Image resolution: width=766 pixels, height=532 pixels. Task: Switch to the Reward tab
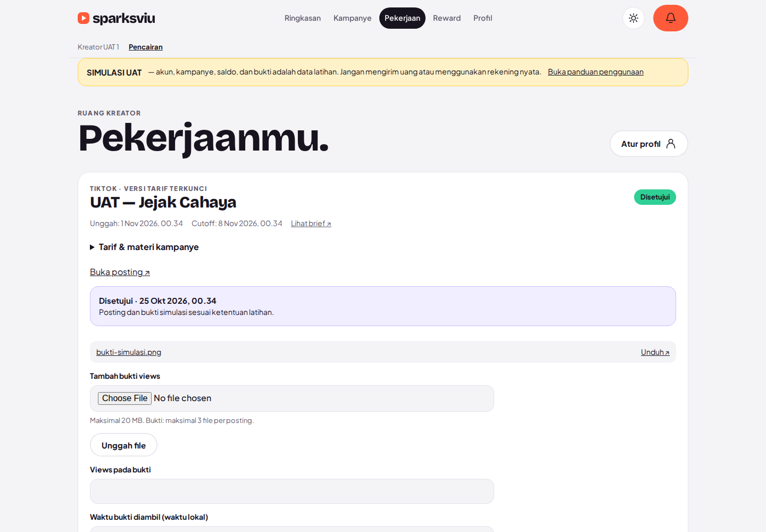[x=447, y=18]
